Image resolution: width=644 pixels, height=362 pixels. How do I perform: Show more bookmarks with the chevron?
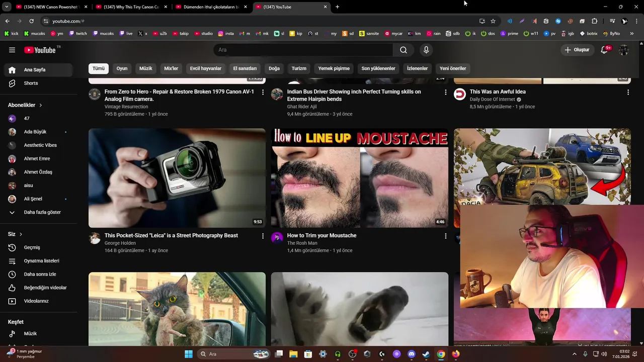[x=632, y=34]
